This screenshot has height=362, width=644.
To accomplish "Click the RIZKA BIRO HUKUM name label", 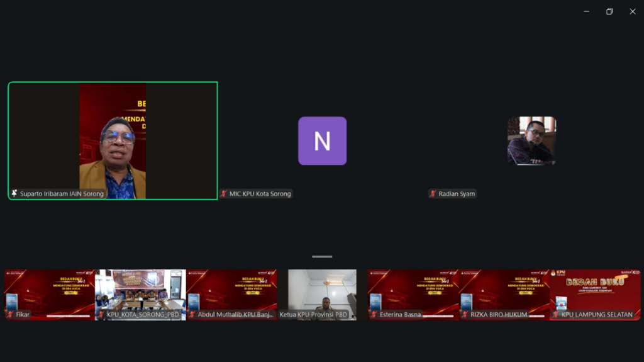I will click(499, 314).
